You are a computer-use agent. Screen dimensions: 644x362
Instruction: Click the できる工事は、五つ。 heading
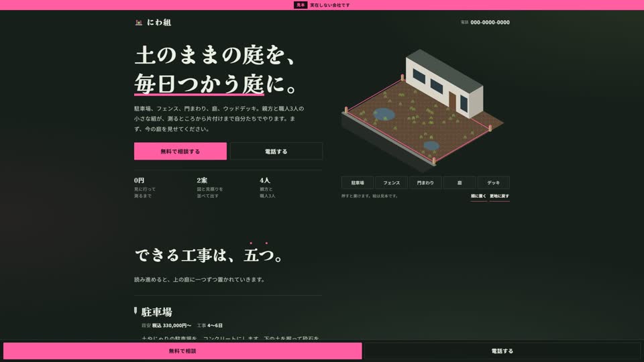[209, 255]
